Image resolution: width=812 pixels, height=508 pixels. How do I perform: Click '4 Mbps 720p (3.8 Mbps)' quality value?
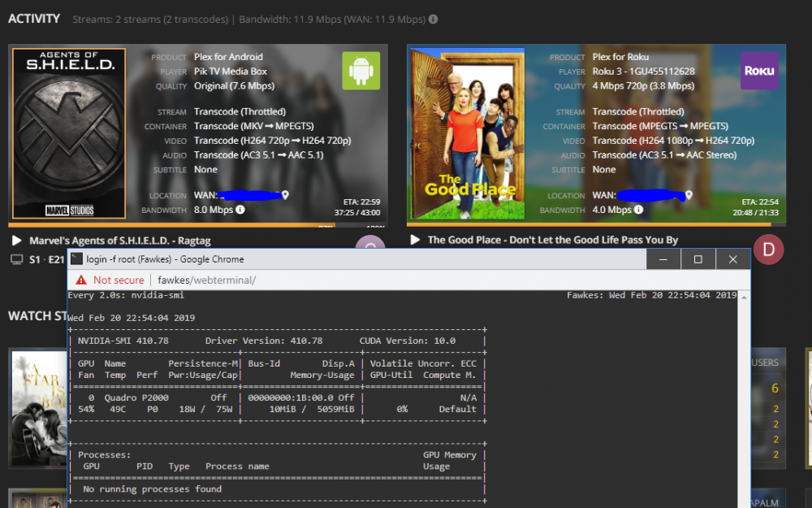click(x=643, y=86)
